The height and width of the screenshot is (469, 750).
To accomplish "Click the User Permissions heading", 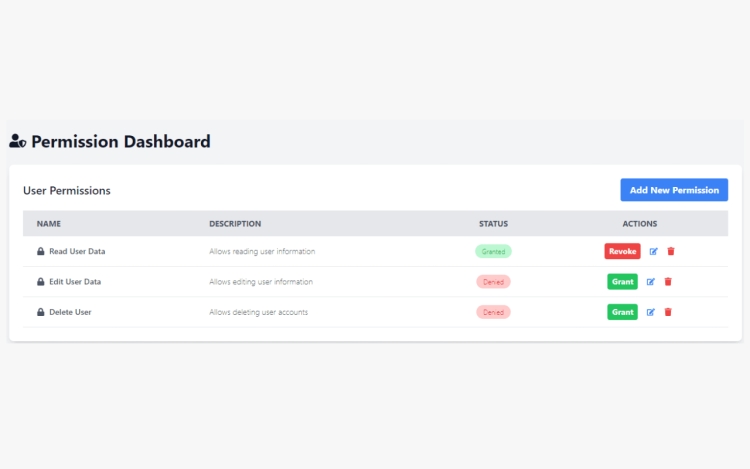I will (x=66, y=190).
